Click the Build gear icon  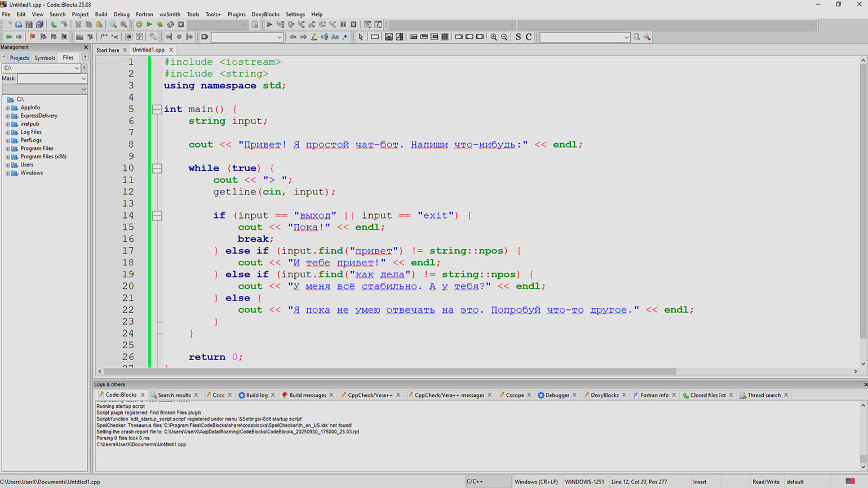139,25
